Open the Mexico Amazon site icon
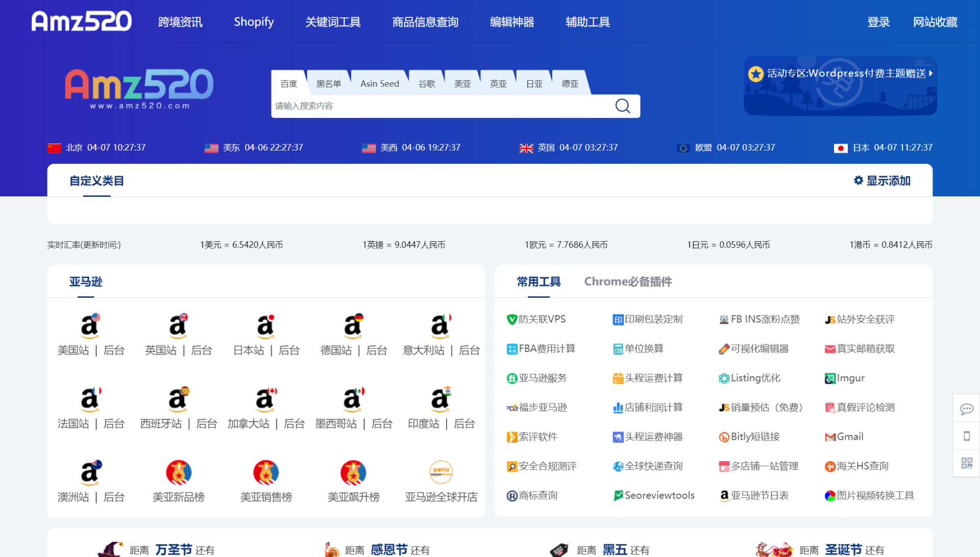980x557 pixels. pos(354,399)
